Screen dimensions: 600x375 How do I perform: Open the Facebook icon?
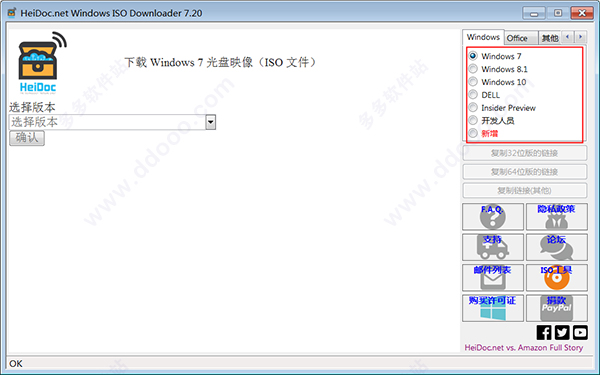[544, 333]
